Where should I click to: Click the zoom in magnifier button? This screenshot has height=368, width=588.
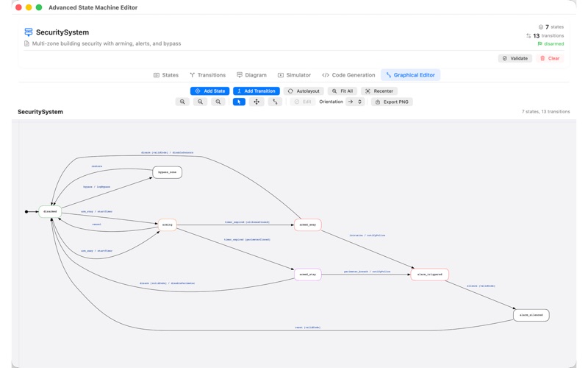[x=182, y=102]
